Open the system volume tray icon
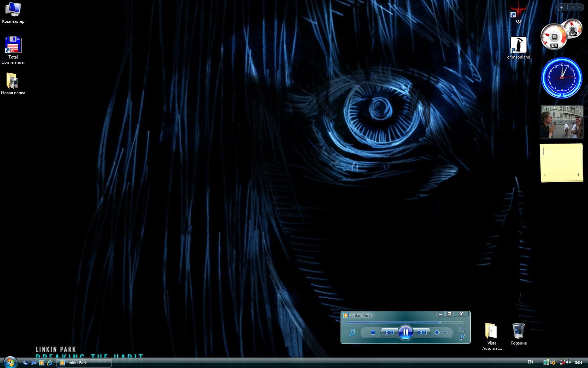 (568, 362)
